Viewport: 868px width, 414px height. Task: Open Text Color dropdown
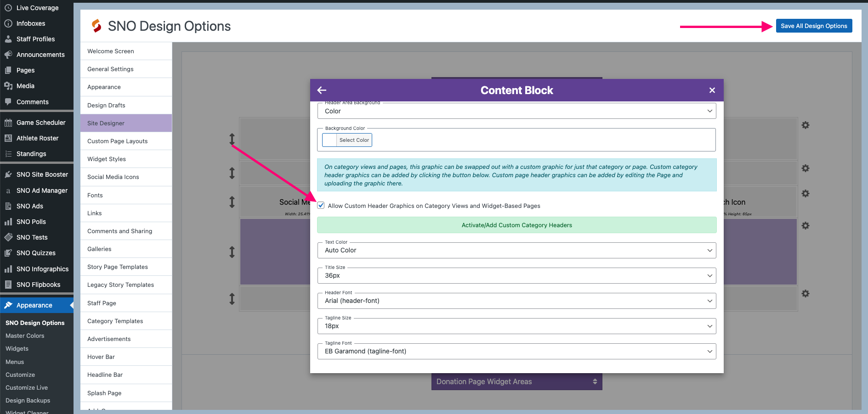pyautogui.click(x=516, y=250)
